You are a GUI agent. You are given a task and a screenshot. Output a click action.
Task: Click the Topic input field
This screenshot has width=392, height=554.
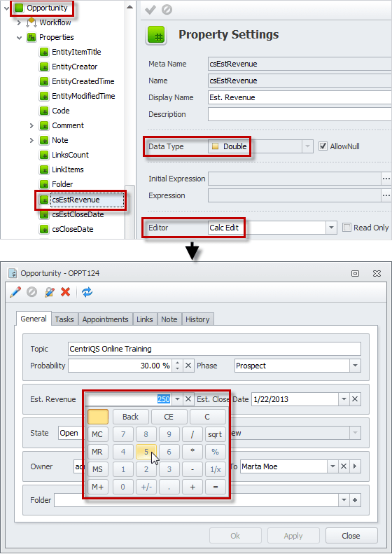[x=214, y=349]
